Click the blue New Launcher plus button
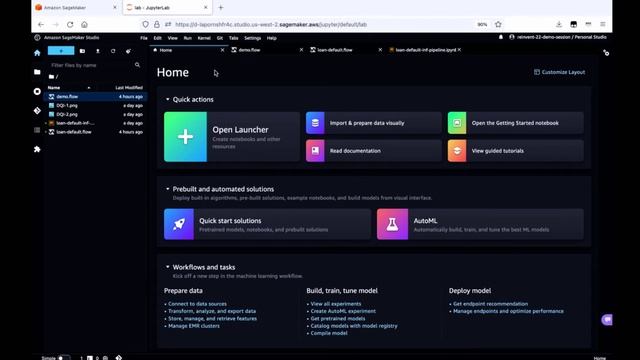Viewport: 640px width, 360px height. 61,51
